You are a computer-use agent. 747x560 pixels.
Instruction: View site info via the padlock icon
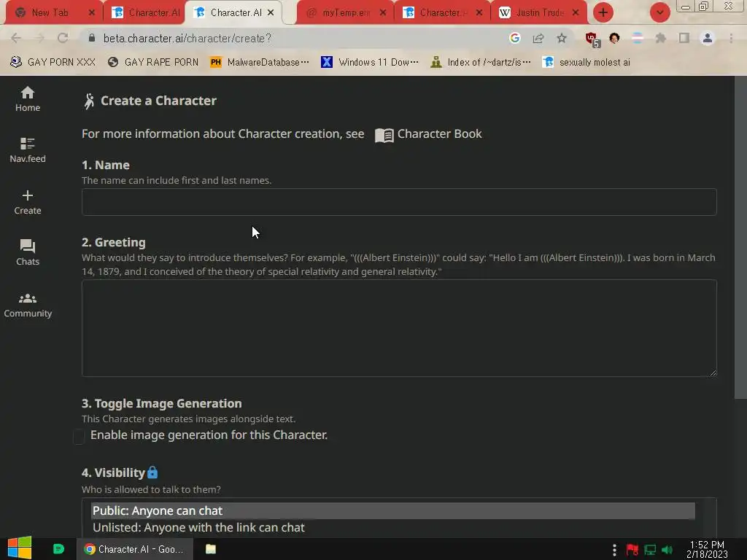tap(92, 38)
